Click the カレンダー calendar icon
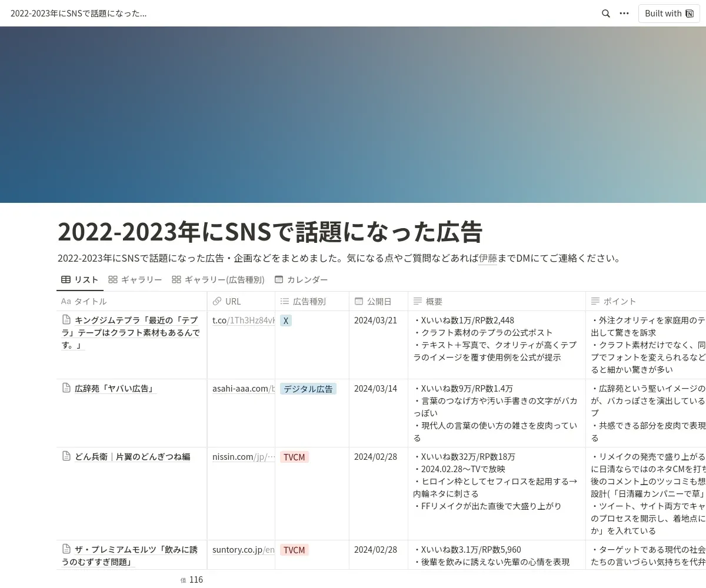This screenshot has width=706, height=588. coord(279,280)
